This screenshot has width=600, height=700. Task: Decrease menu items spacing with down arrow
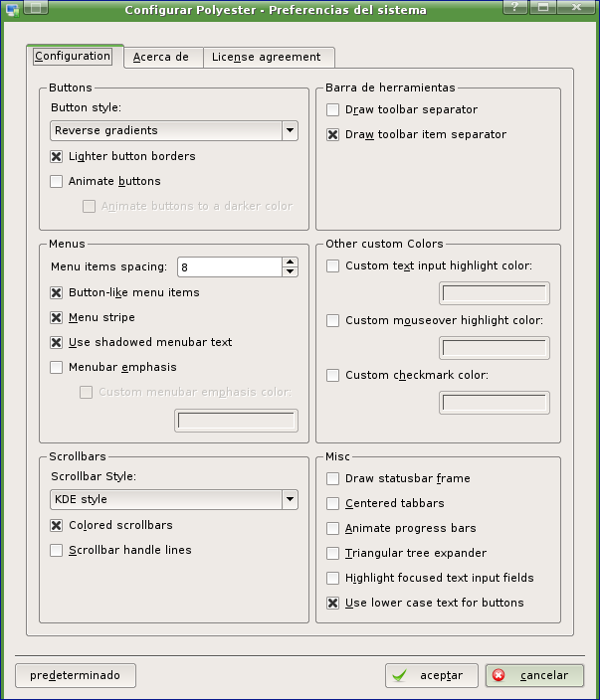291,271
